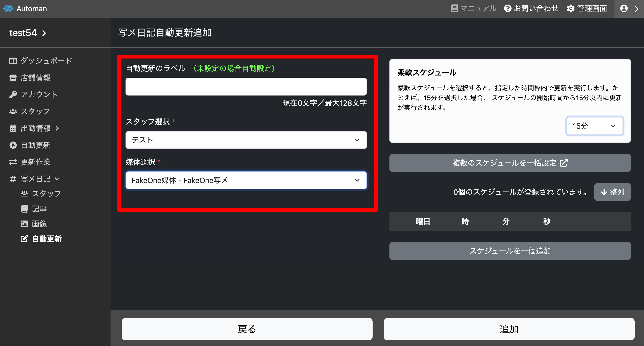
Task: Focus the 自動更新のラベル text field
Action: click(x=246, y=87)
